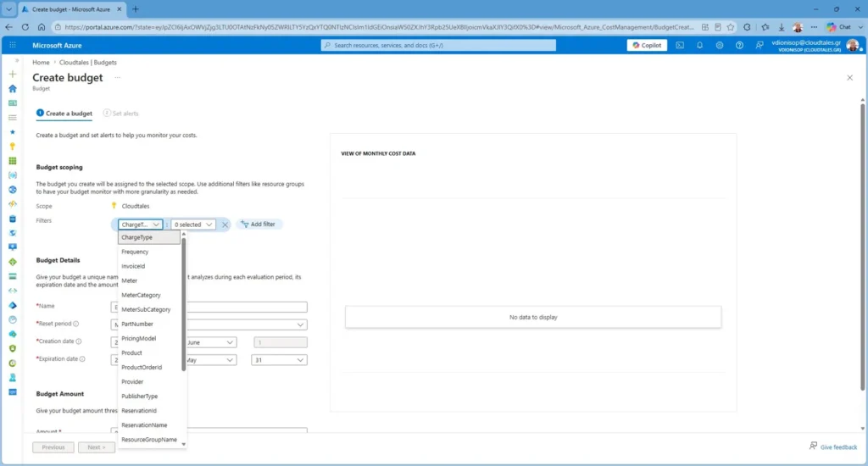Open the expiration day 31 dropdown
Viewport: 868px width, 466px height.
click(279, 360)
